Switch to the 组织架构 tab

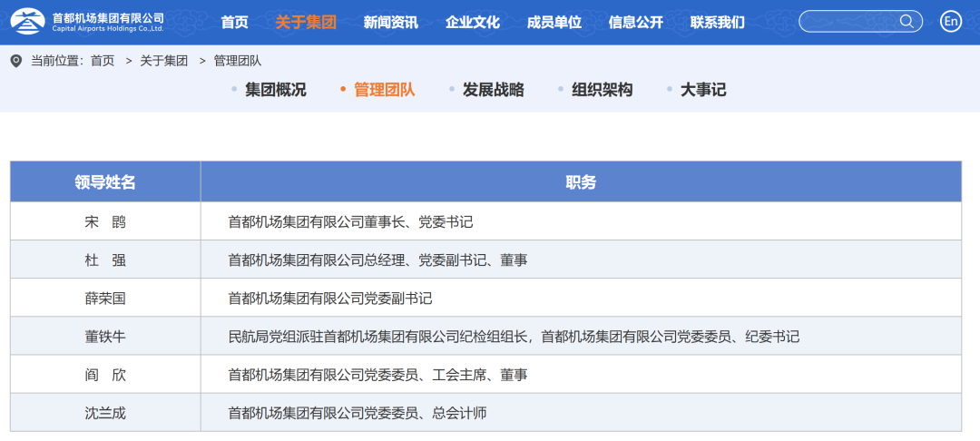click(x=602, y=90)
